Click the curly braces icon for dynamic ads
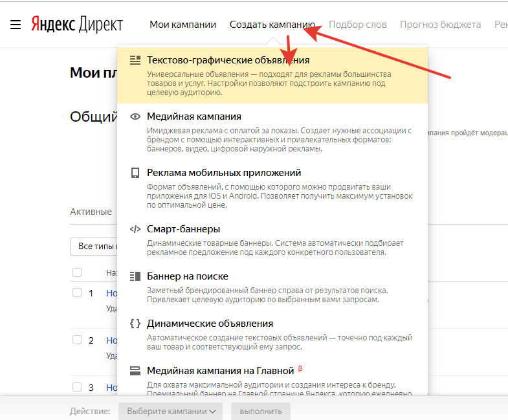 click(x=135, y=324)
